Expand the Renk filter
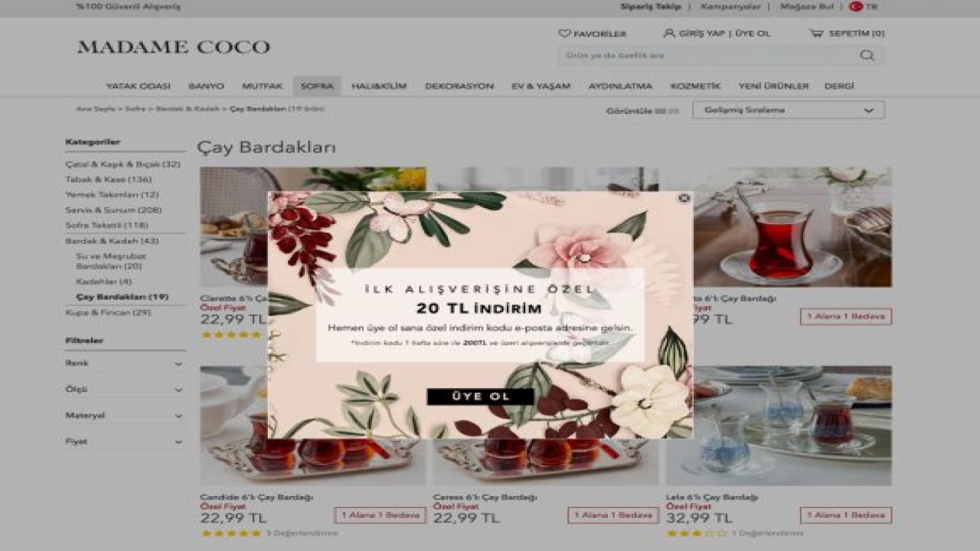Viewport: 980px width, 551px height. pos(125,364)
